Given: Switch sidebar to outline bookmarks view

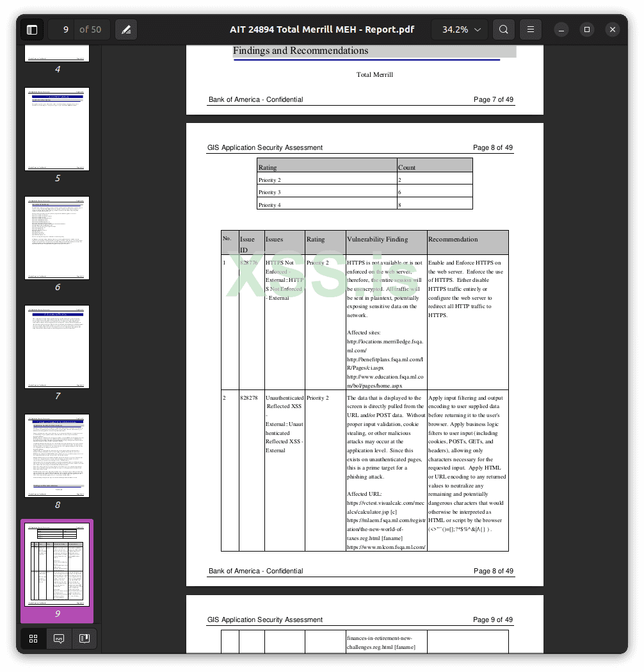Looking at the screenshot, I should 85,639.
